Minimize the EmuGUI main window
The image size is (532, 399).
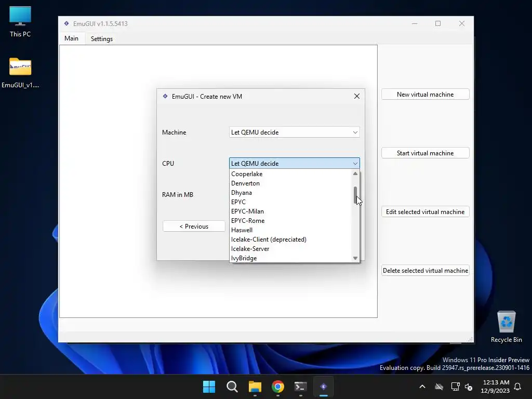pos(415,23)
